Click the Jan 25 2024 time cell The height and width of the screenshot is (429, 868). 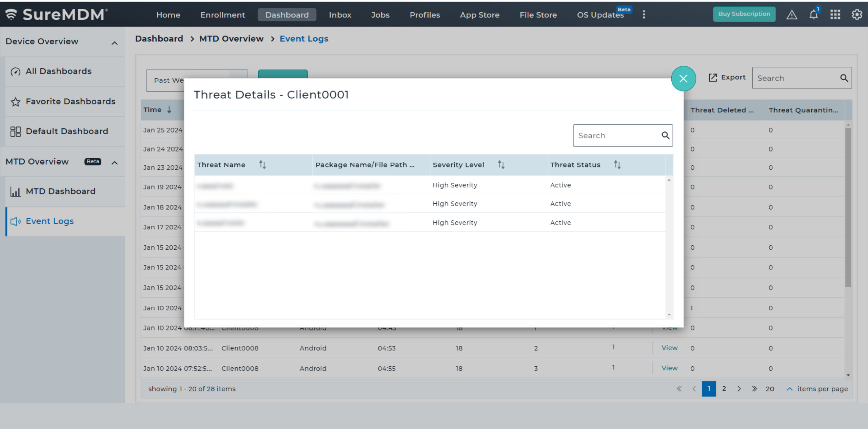pos(163,130)
